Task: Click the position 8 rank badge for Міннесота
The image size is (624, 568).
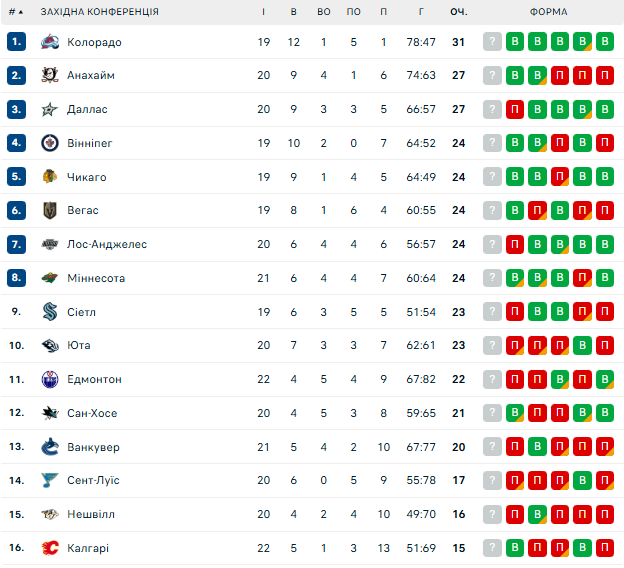Action: coord(16,278)
